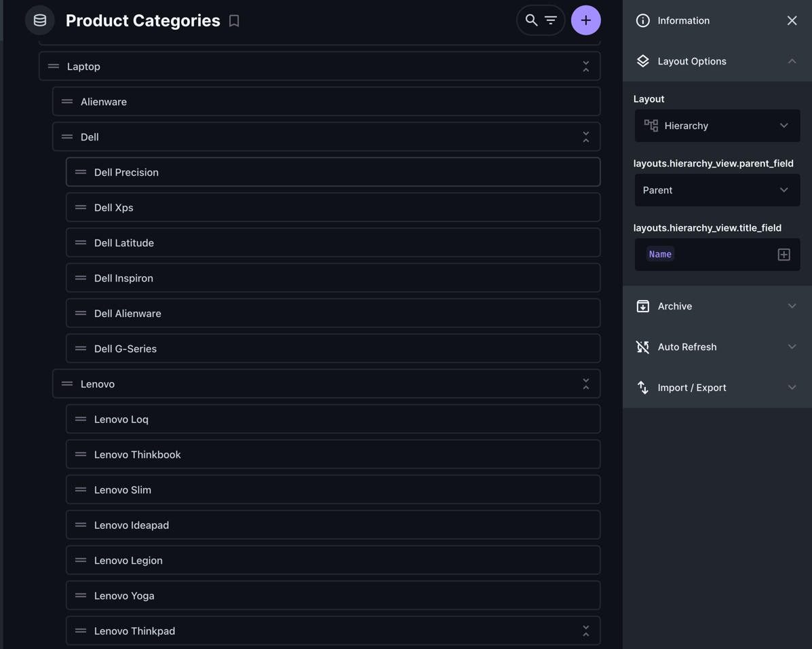Viewport: 812px width, 649px height.
Task: Open the Dell Inspiron item
Action: [x=333, y=278]
